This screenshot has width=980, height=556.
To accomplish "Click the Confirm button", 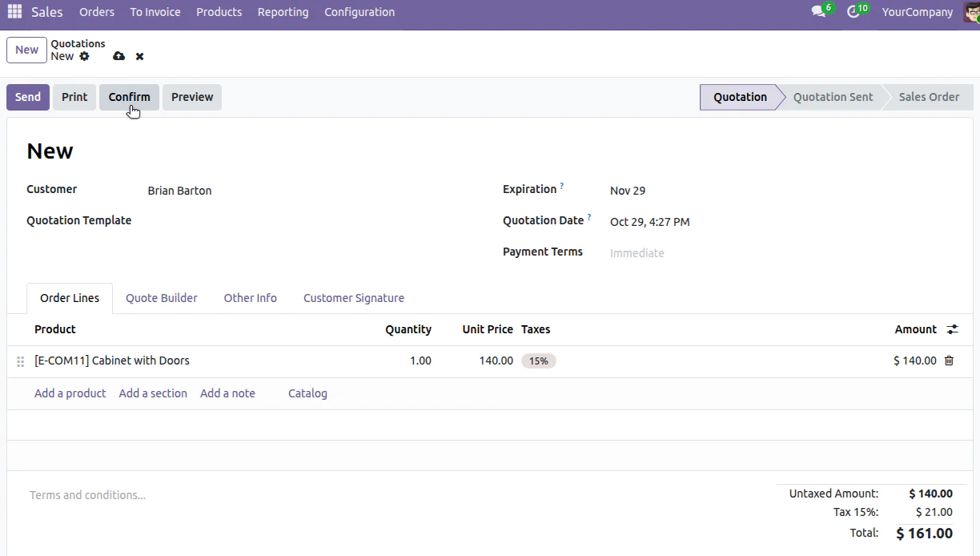I will click(129, 97).
